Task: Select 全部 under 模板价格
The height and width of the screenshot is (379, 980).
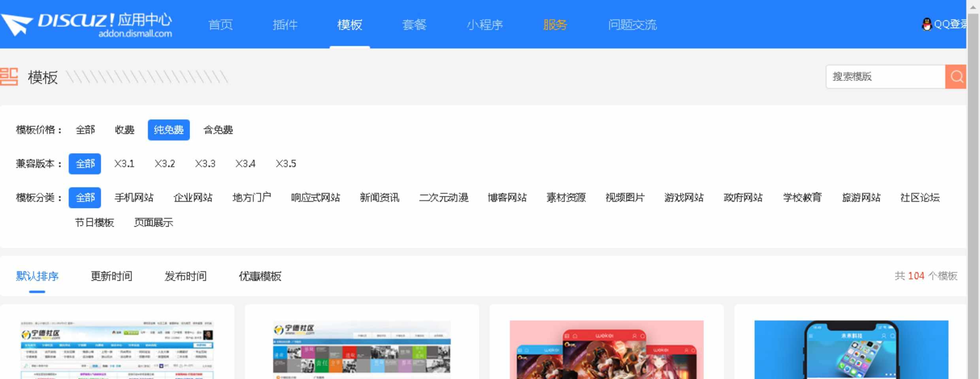Action: [85, 130]
